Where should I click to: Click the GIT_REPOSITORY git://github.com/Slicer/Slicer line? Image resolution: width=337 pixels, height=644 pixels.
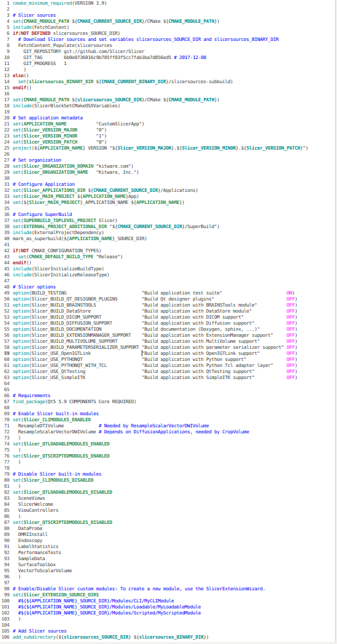click(x=84, y=52)
